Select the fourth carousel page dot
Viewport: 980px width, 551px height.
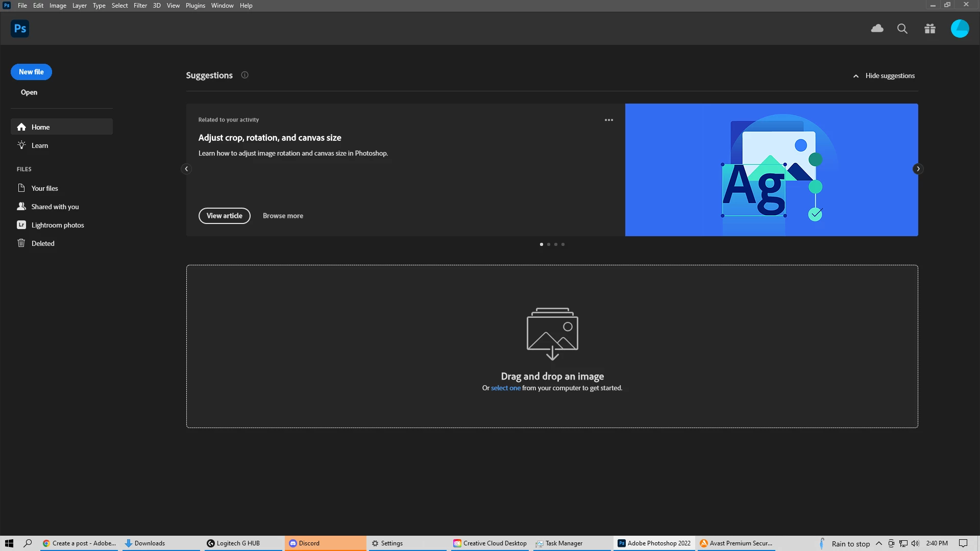tap(563, 244)
